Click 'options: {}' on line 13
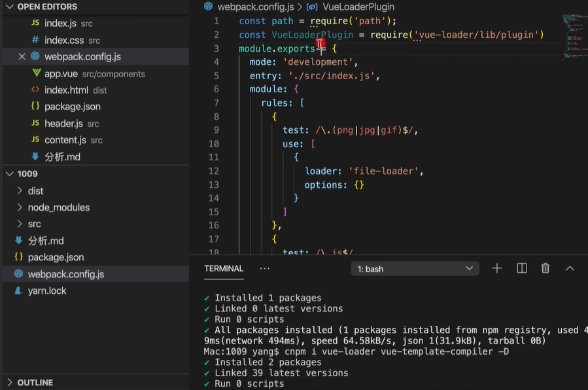 tap(334, 185)
